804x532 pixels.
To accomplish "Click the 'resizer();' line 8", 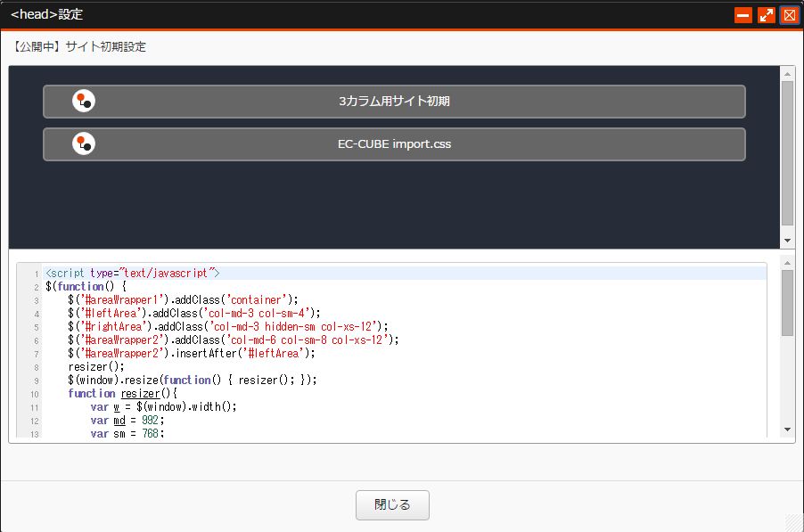I will tap(96, 366).
